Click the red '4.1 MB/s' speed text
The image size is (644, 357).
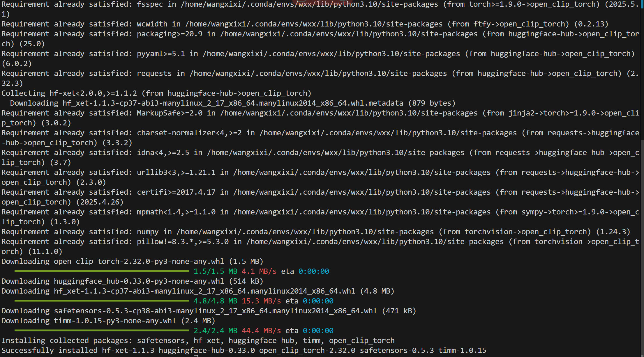[259, 271]
